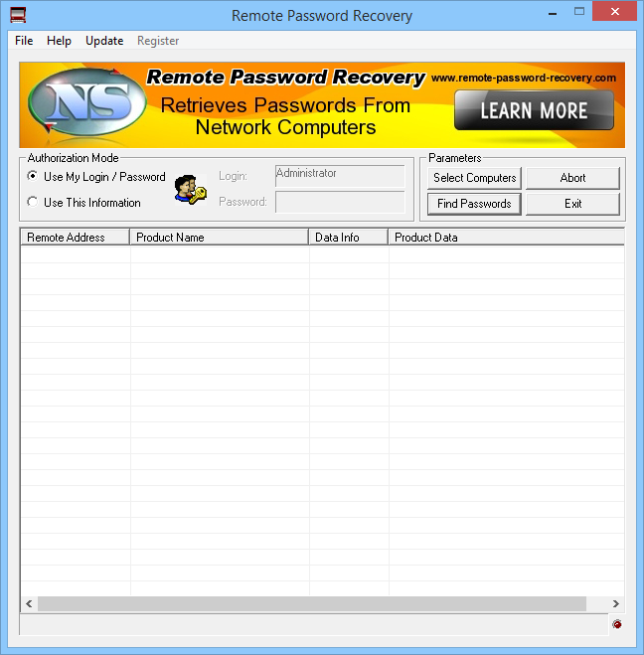Click the Abort button
The image size is (644, 655).
pyautogui.click(x=572, y=178)
